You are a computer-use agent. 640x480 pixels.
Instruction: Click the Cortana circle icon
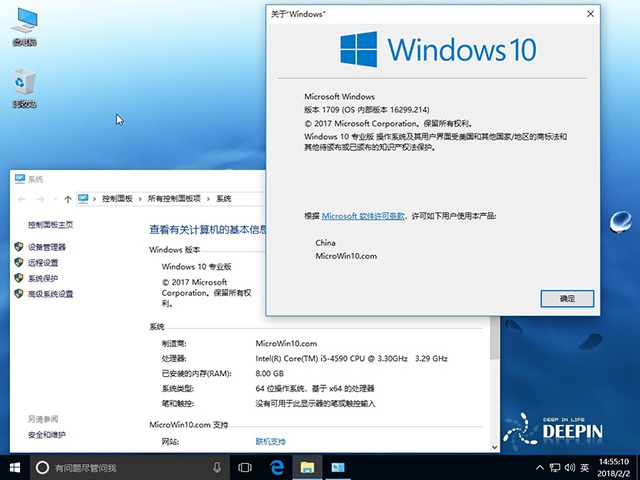pos(42,467)
